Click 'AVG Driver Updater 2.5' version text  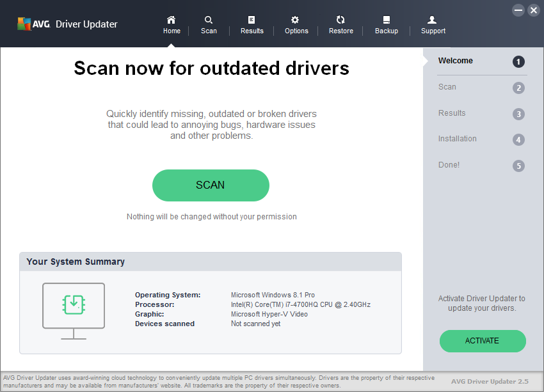pos(490,382)
